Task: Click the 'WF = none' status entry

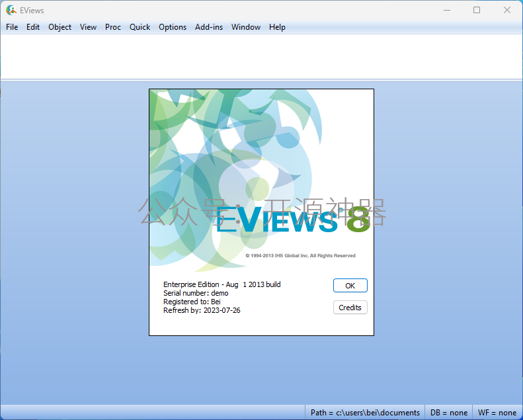Action: tap(497, 413)
